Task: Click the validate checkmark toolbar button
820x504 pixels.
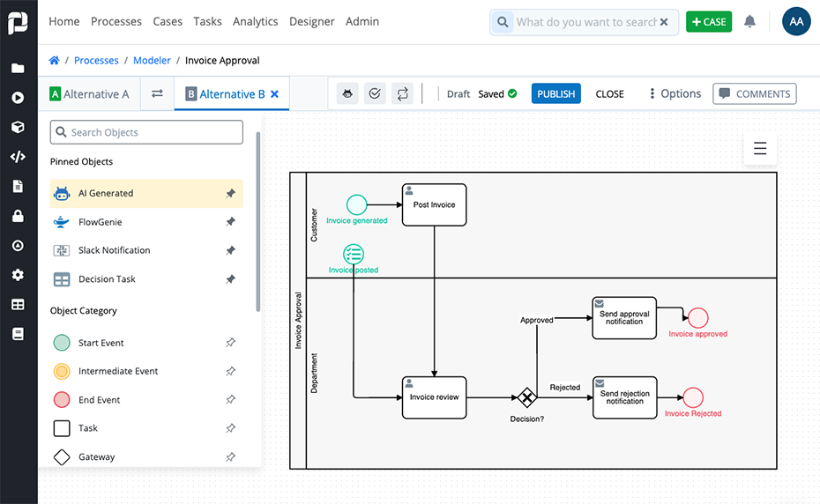Action: click(x=375, y=93)
